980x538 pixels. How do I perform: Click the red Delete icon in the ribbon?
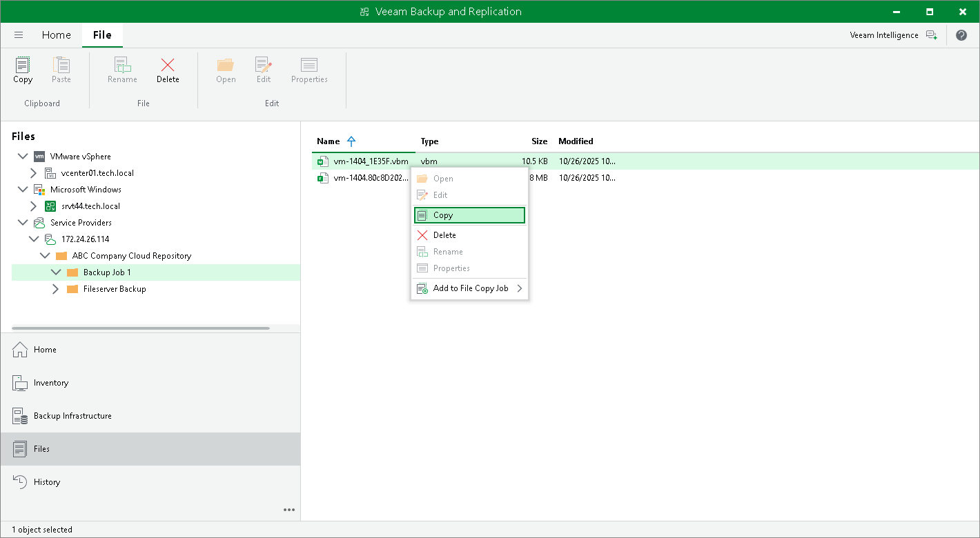168,65
